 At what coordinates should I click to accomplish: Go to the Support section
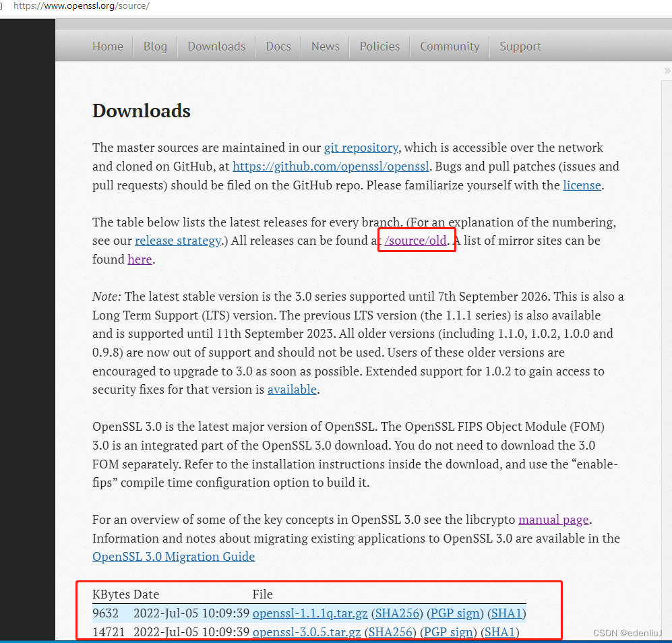tap(520, 46)
